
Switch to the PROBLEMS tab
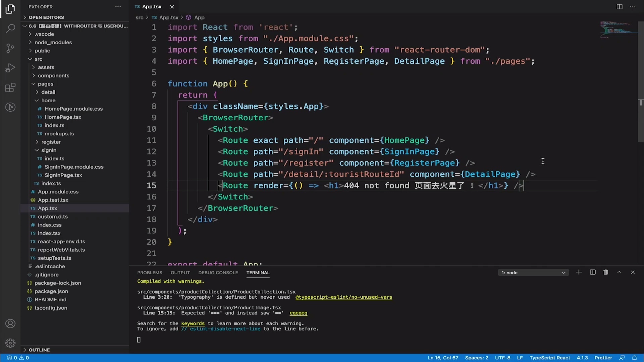click(x=150, y=273)
